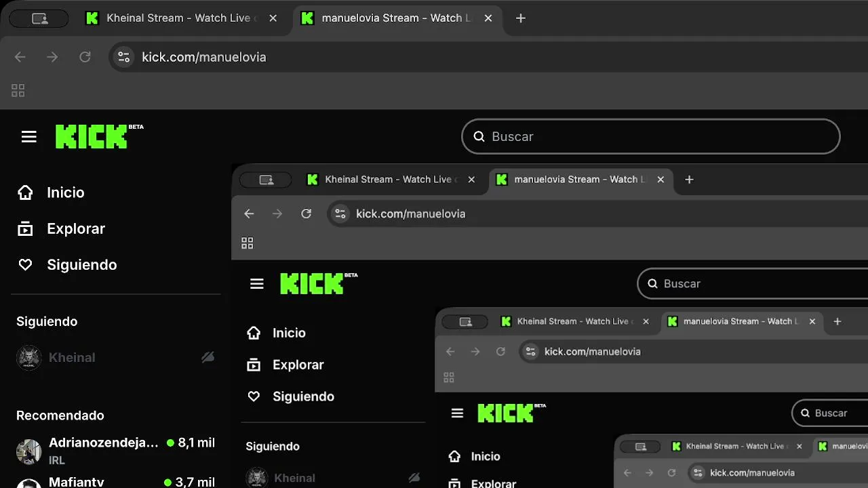Image resolution: width=868 pixels, height=488 pixels.
Task: Click the forward arrow in outermost browser
Action: (52, 57)
